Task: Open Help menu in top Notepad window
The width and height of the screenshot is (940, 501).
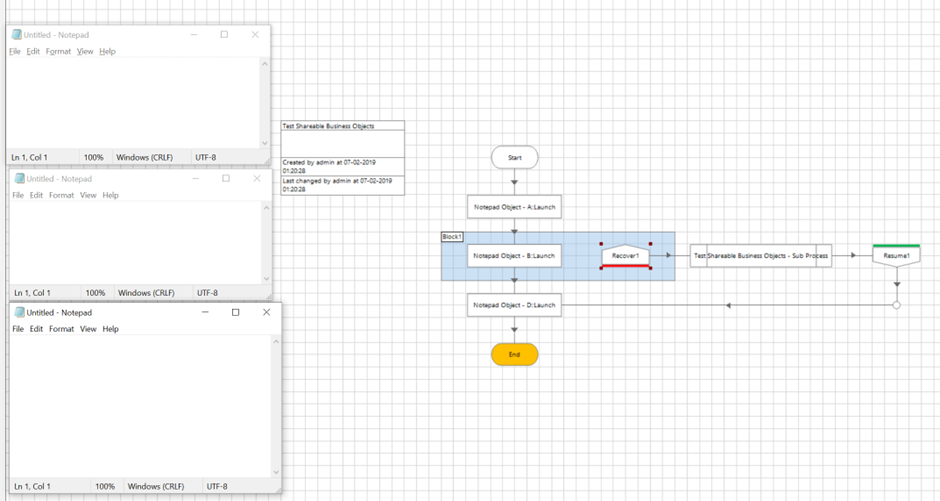Action: (107, 52)
